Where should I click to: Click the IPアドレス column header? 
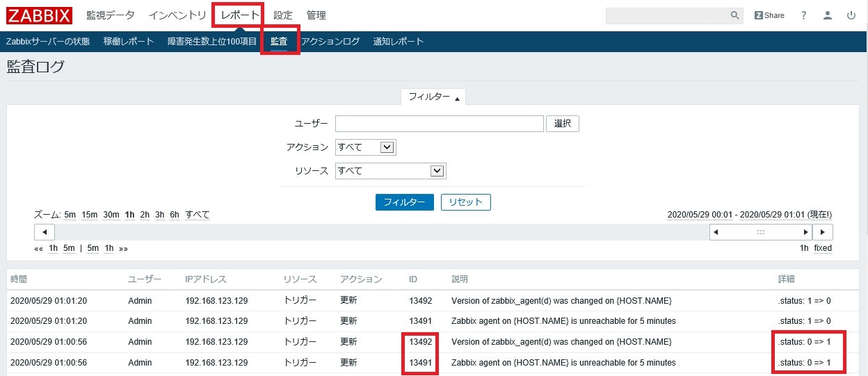point(206,279)
